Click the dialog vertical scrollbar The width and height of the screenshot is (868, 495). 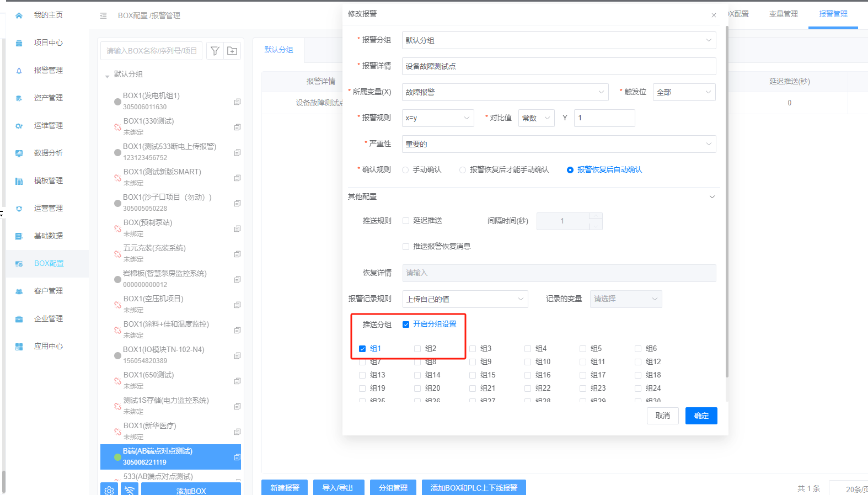pos(727,201)
